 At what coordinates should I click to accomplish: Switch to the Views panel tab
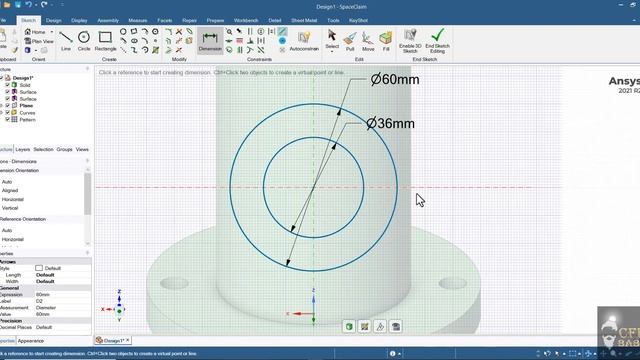point(82,149)
